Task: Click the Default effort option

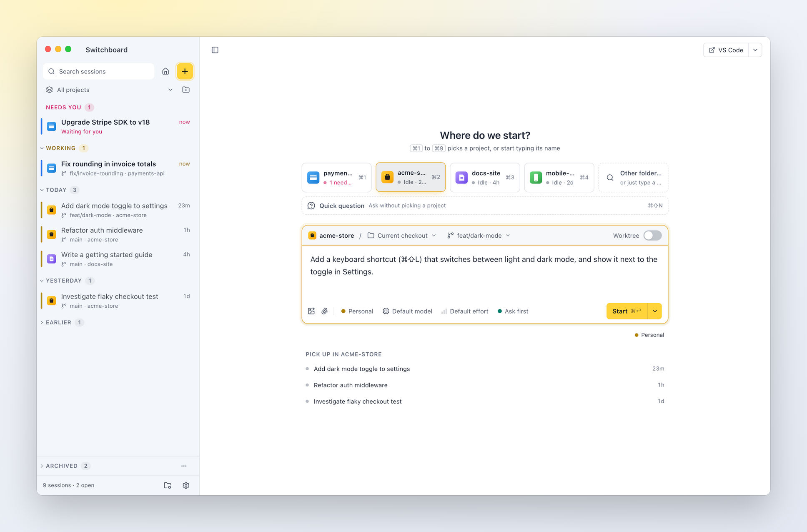Action: coord(464,311)
